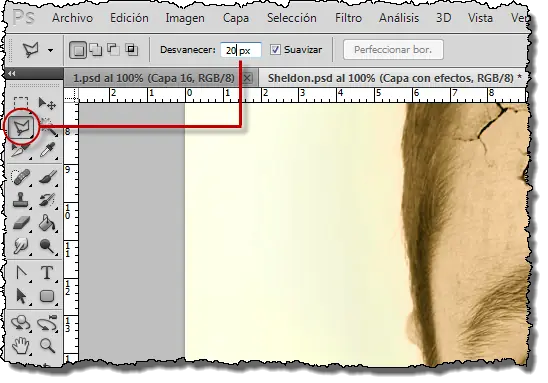The height and width of the screenshot is (383, 548).
Task: Open the tool preset picker dropdown arrow
Action: click(x=51, y=50)
